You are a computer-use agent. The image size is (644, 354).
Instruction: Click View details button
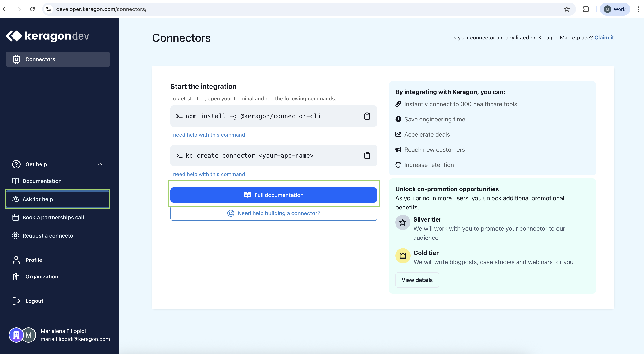coord(417,280)
